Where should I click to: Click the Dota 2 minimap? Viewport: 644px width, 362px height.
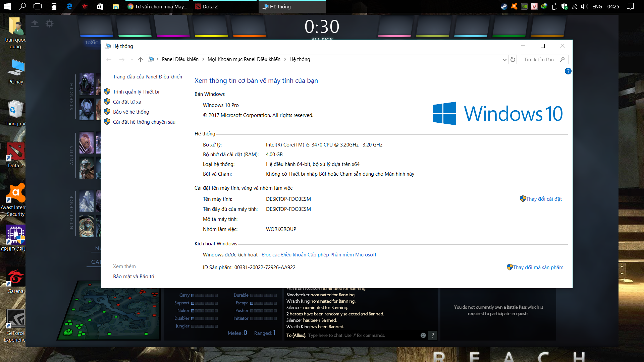[x=109, y=310]
